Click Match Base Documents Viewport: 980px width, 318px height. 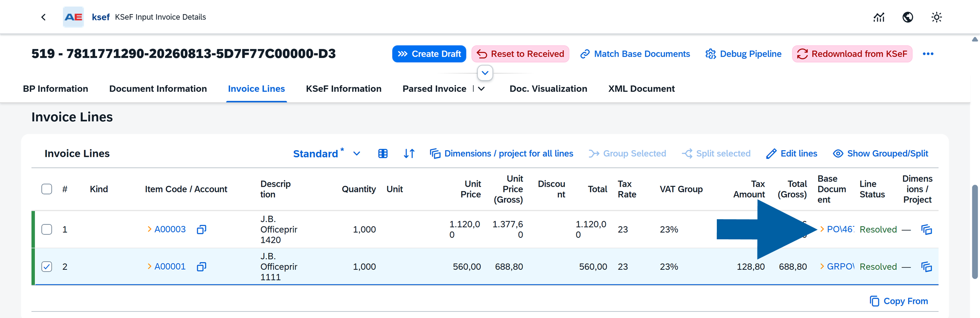point(635,54)
